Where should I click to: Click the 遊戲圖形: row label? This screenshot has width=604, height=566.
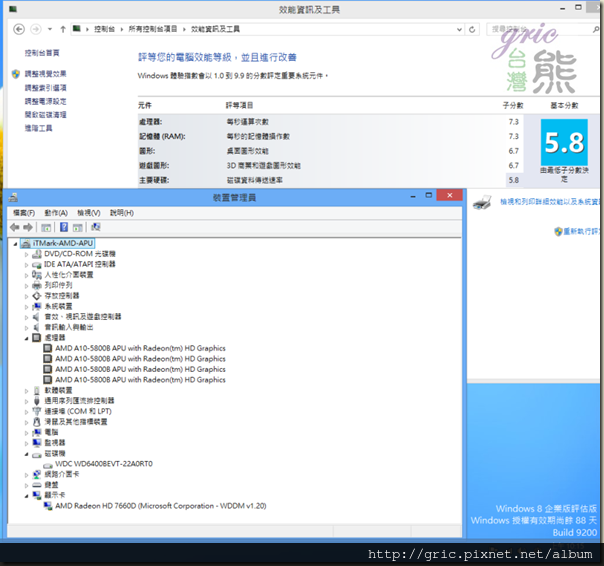(x=154, y=166)
